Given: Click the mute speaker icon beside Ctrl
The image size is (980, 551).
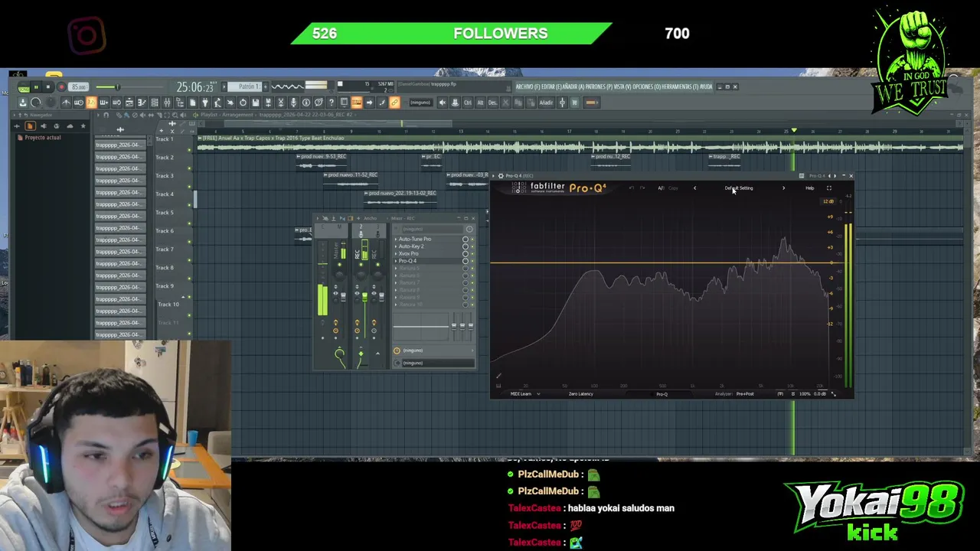Looking at the screenshot, I should click(x=443, y=103).
